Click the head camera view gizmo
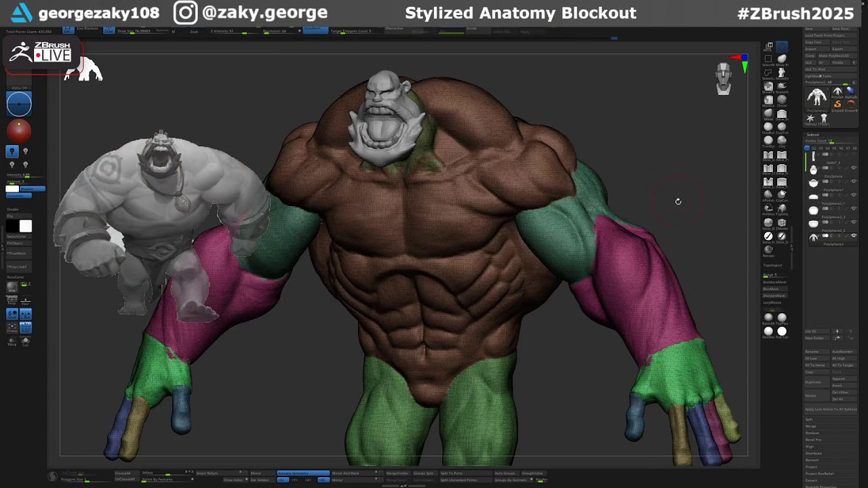Screen dimensions: 868x488 [x=724, y=78]
